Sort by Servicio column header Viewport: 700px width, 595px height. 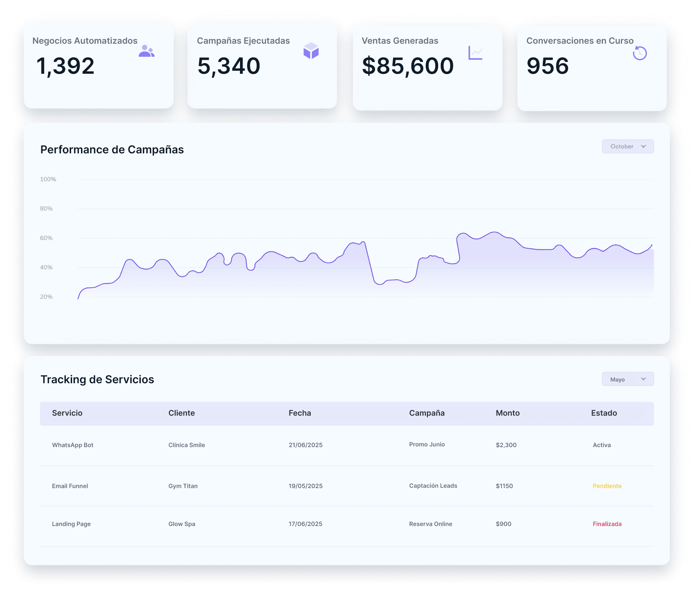(67, 413)
